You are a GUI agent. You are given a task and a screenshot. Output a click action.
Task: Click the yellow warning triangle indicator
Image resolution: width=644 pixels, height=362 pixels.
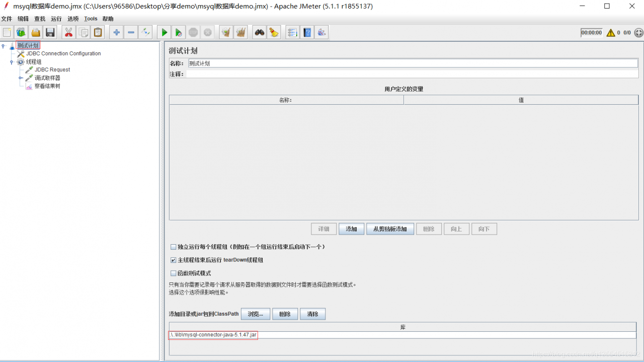[x=611, y=33]
